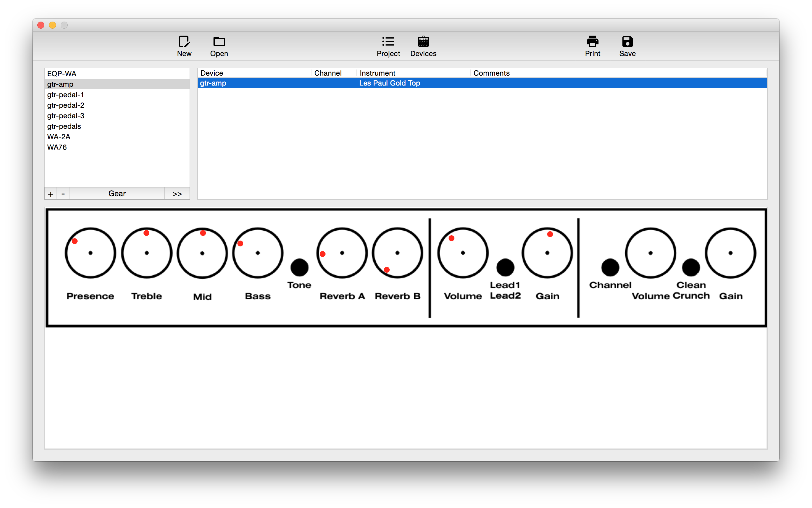Click the Gear button below the list

click(117, 194)
